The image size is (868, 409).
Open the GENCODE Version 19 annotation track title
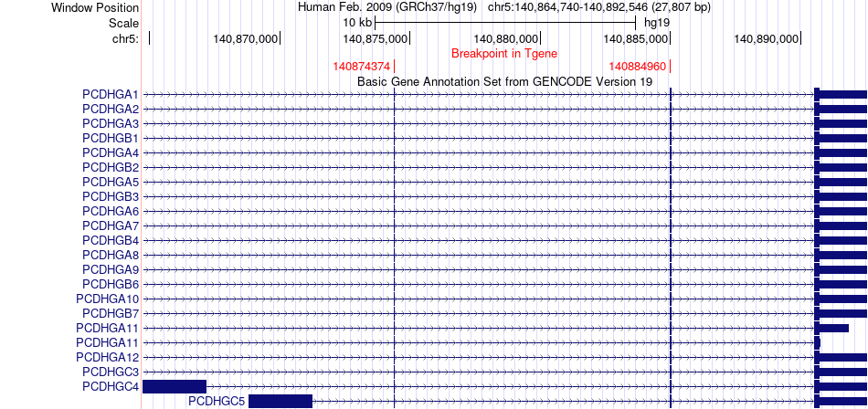pyautogui.click(x=504, y=80)
